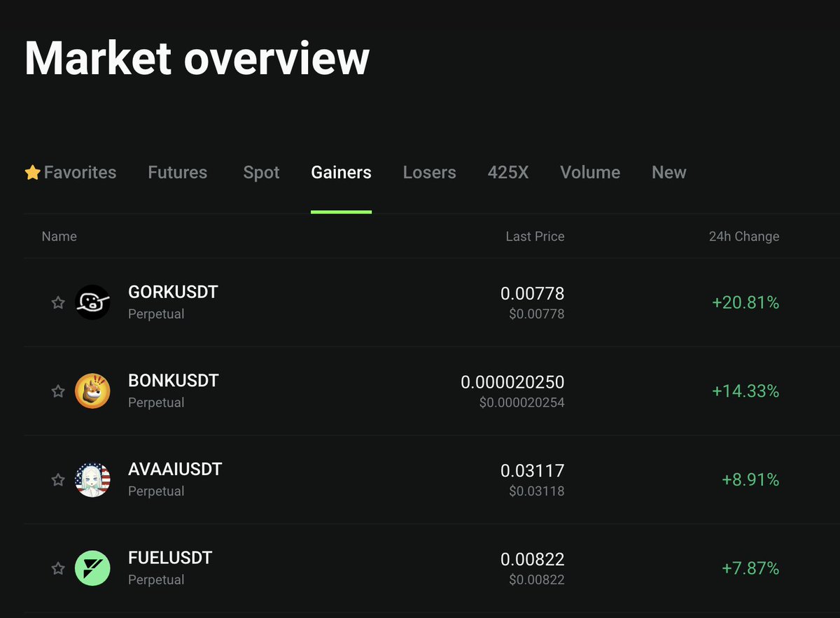This screenshot has width=840, height=618.
Task: Click the $0.000020254 USD price
Action: 521,402
